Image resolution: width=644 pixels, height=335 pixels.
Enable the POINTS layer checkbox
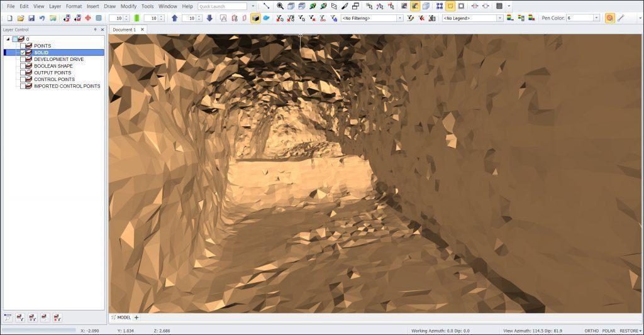pos(23,46)
